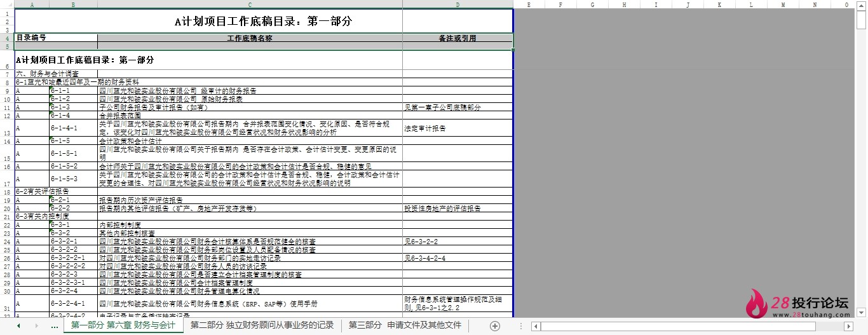
Task: Click the select-all corner of the grid
Action: coord(7,4)
